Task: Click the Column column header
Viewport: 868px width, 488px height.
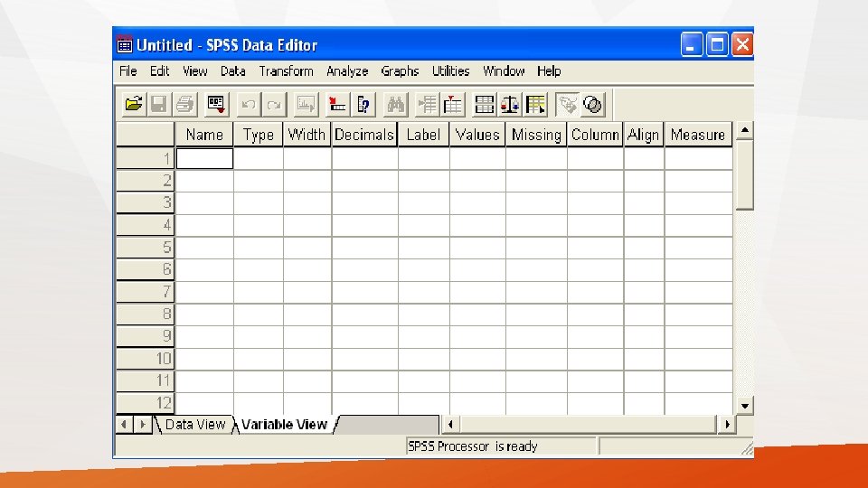Action: [595, 135]
